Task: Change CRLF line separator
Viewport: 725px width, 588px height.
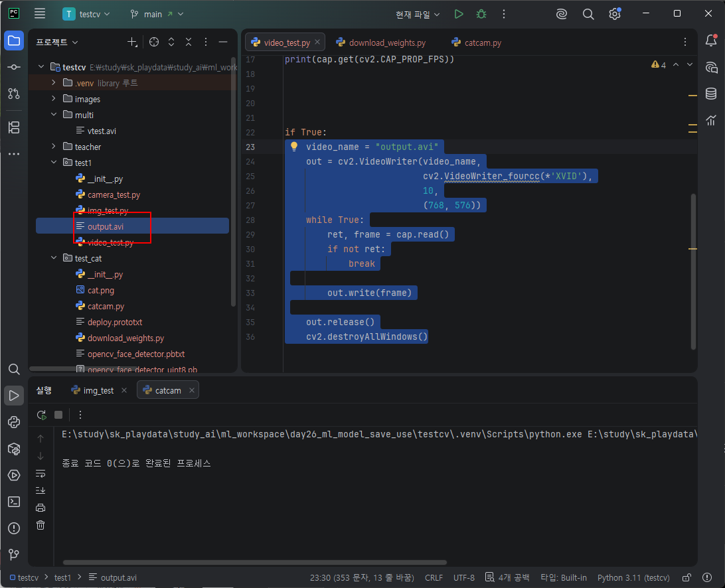Action: point(434,577)
